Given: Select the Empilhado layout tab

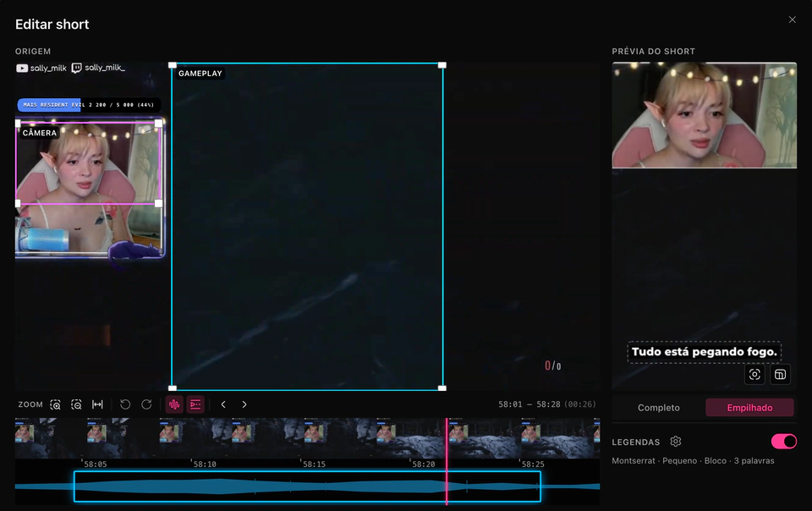Looking at the screenshot, I should click(x=749, y=408).
